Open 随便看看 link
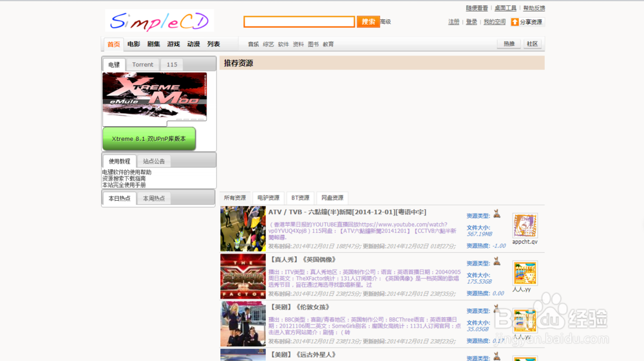 pyautogui.click(x=477, y=8)
